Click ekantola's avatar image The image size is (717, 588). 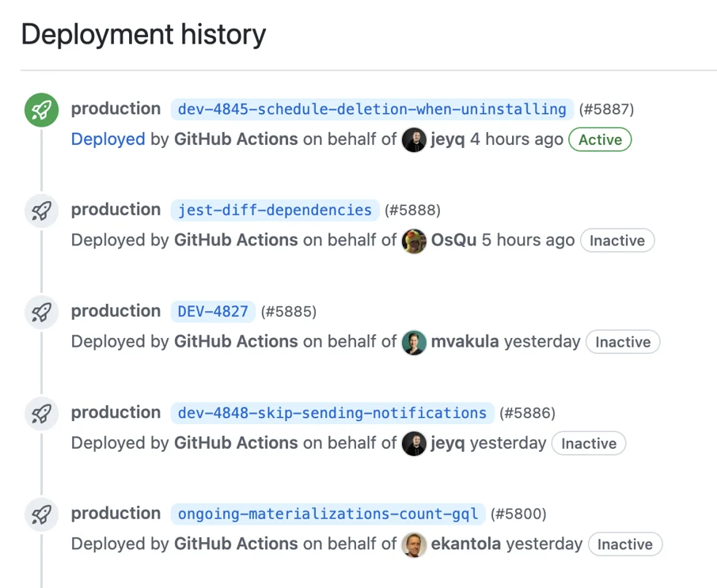[x=414, y=544]
